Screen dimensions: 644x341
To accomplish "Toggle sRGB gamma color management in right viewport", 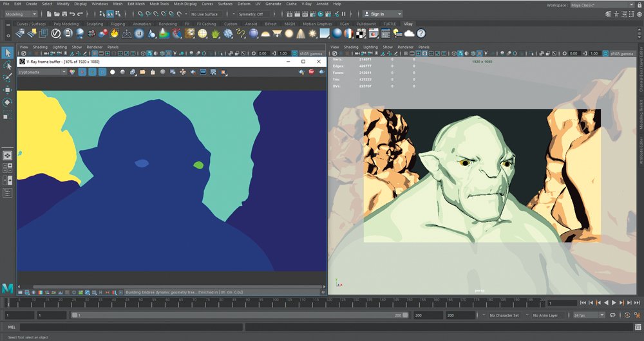I will pyautogui.click(x=605, y=53).
